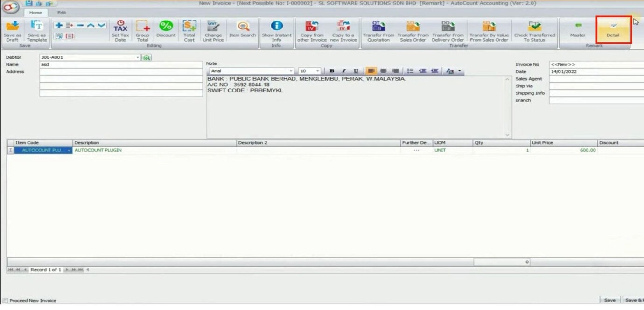Click the Save button at bottom right
The image size is (644, 310).
pos(609,300)
